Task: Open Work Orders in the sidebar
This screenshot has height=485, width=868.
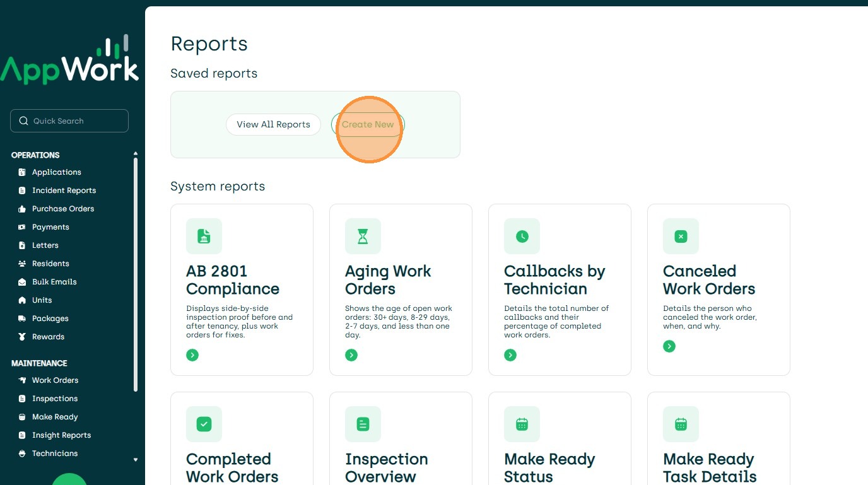Action: tap(55, 380)
